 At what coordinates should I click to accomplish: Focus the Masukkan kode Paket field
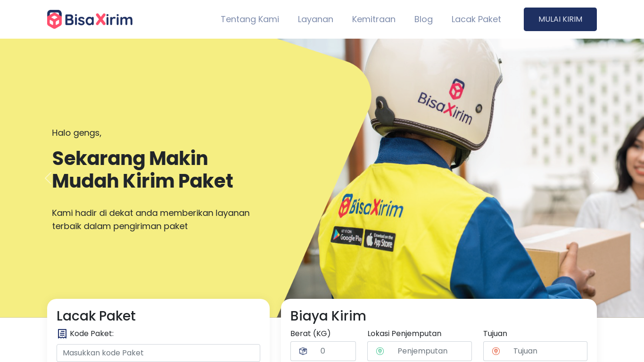(x=158, y=353)
